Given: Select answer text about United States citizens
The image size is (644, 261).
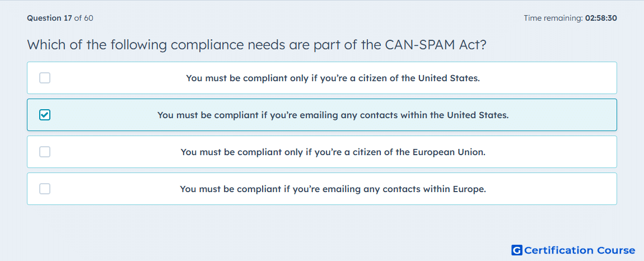Looking at the screenshot, I should click(x=333, y=78).
